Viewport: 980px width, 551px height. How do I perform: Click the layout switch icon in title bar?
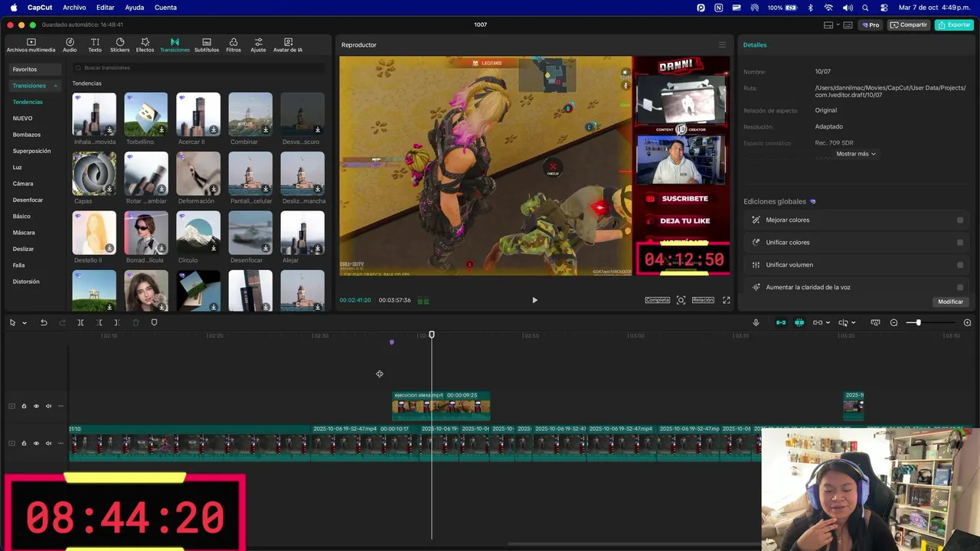coord(828,25)
